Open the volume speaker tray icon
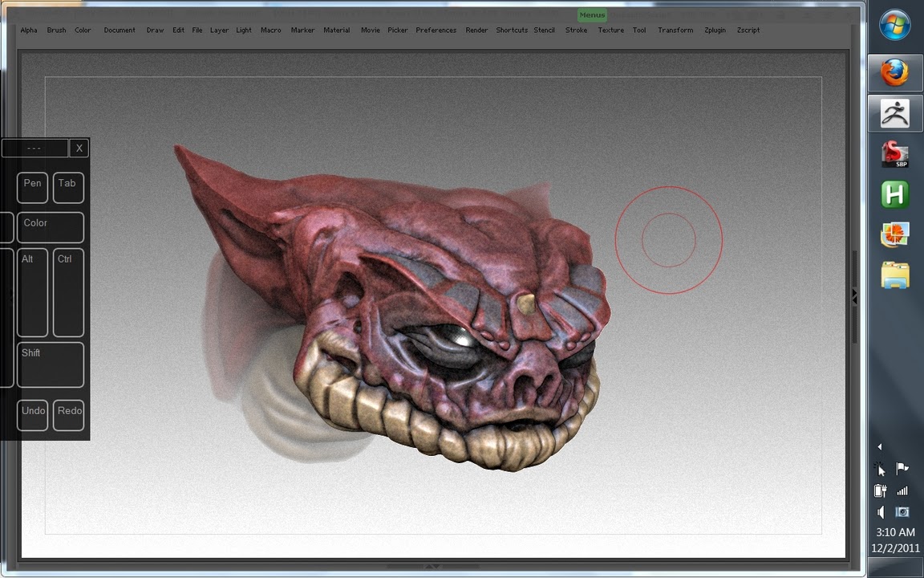This screenshot has height=578, width=924. (881, 512)
